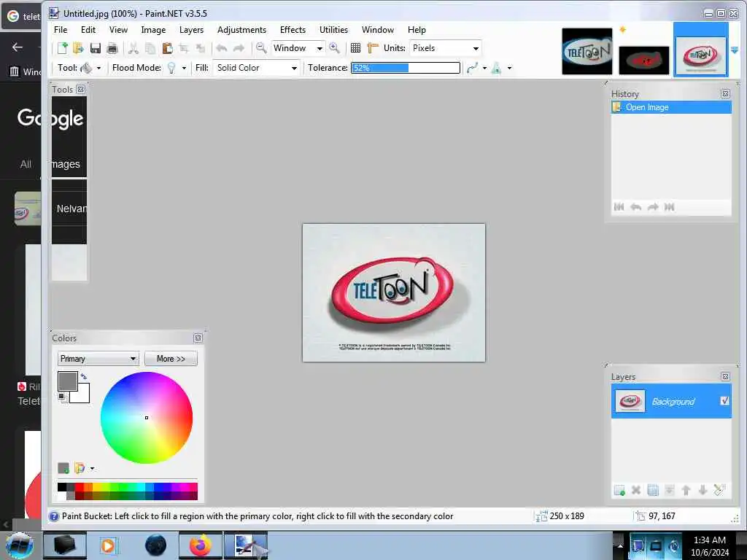Screen dimensions: 747x560
Task: Open the Effects menu
Action: 293,29
